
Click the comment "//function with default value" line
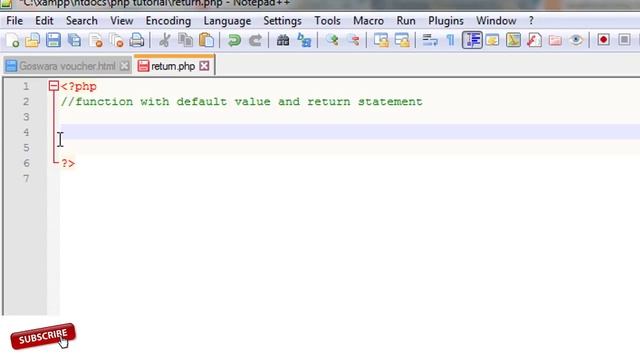coord(242,102)
